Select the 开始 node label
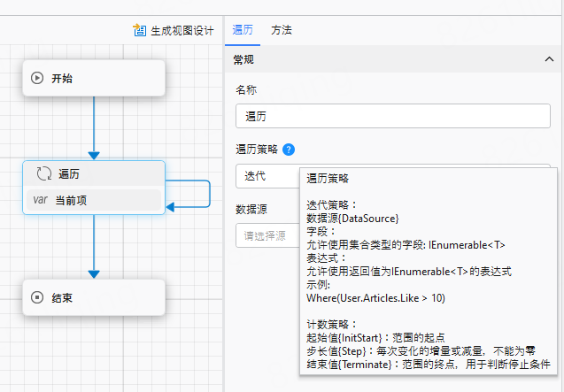Image resolution: width=564 pixels, height=392 pixels. (63, 78)
